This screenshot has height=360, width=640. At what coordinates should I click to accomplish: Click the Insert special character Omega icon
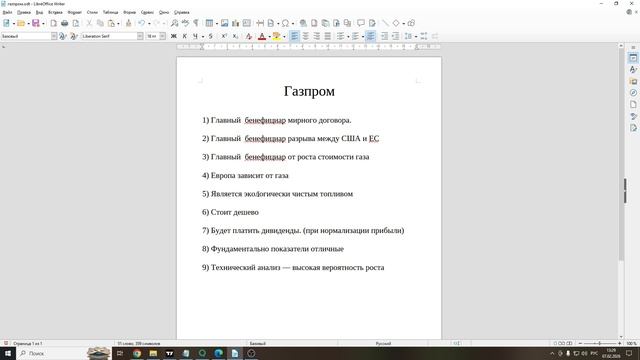[x=285, y=23]
